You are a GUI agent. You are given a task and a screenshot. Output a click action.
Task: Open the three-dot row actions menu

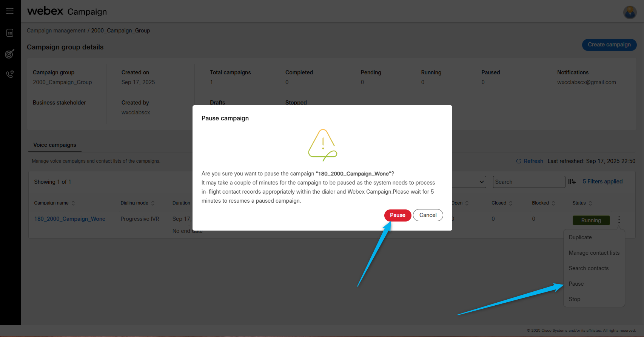click(619, 220)
